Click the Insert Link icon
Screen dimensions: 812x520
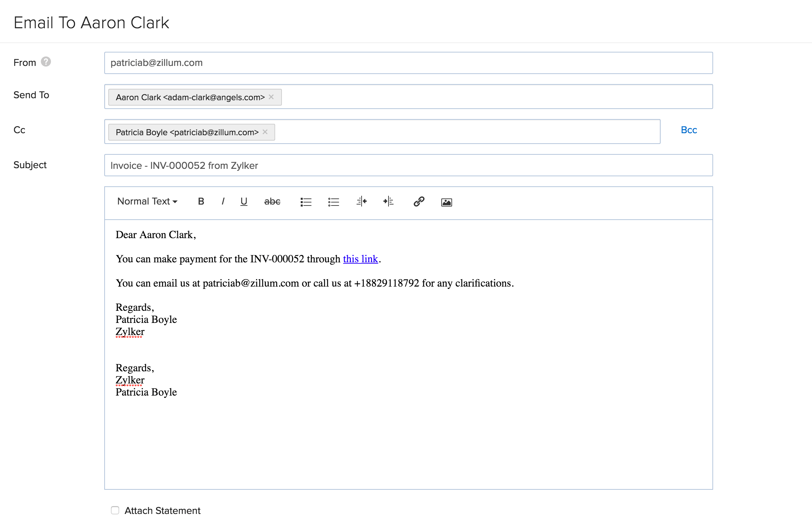pyautogui.click(x=418, y=202)
